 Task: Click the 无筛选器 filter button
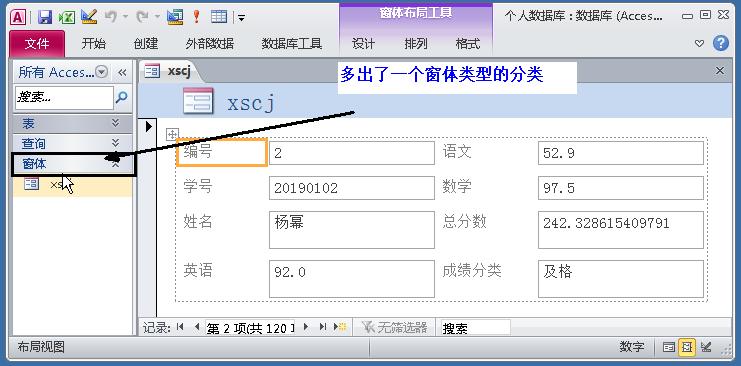tap(395, 327)
